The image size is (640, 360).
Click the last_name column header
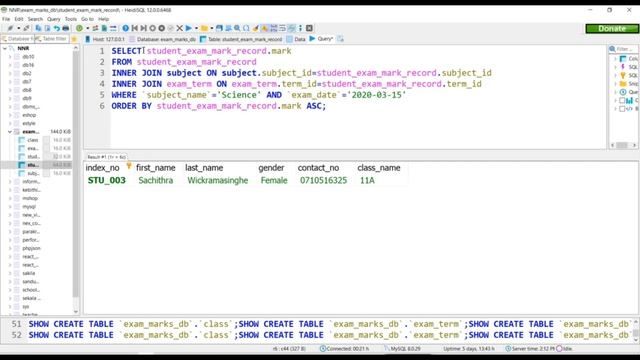(204, 168)
